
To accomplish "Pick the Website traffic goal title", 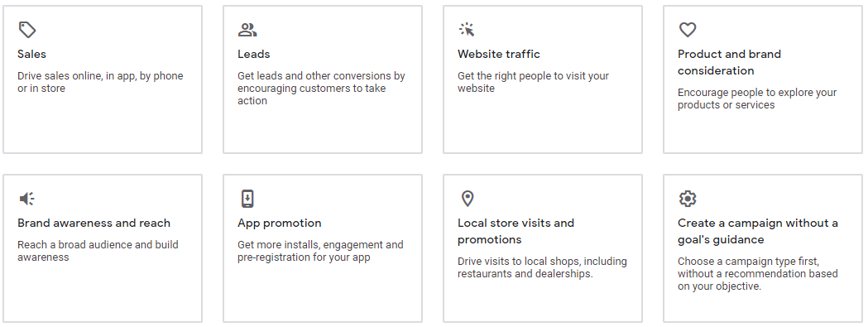I will 499,55.
